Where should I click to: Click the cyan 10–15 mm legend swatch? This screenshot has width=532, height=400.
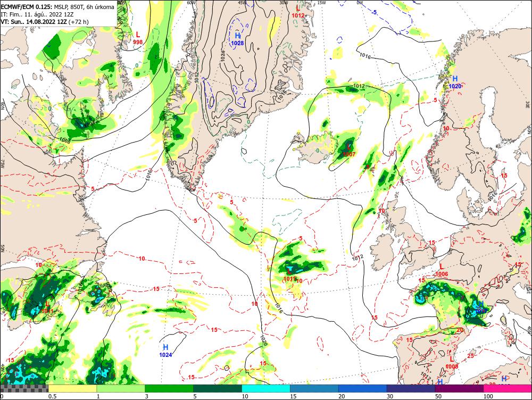(266, 388)
